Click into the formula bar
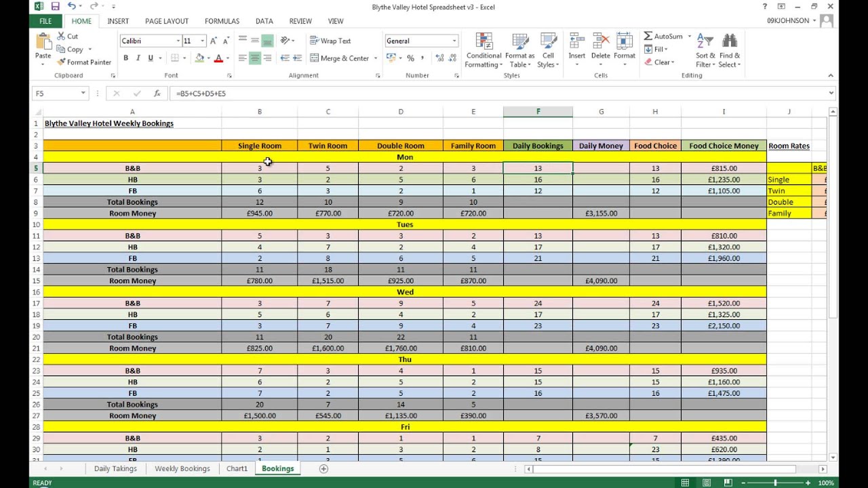868x488 pixels. tap(498, 94)
